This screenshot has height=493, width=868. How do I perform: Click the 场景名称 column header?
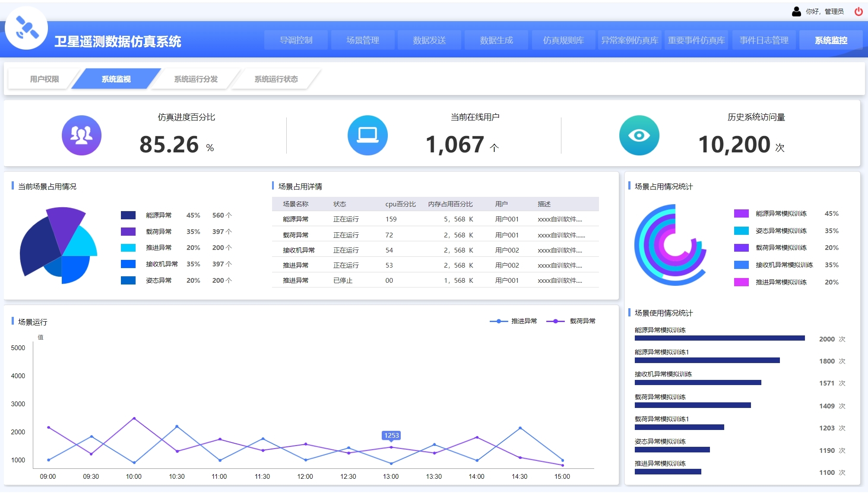(296, 204)
